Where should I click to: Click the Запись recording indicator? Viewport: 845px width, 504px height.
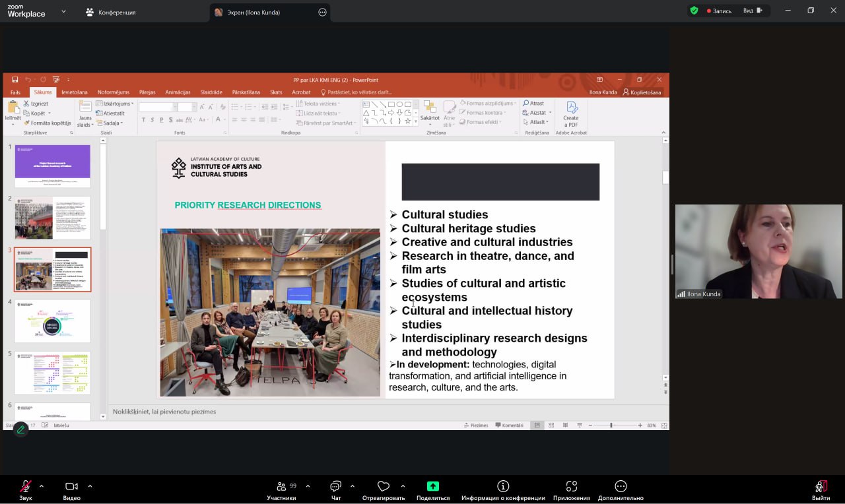(719, 11)
